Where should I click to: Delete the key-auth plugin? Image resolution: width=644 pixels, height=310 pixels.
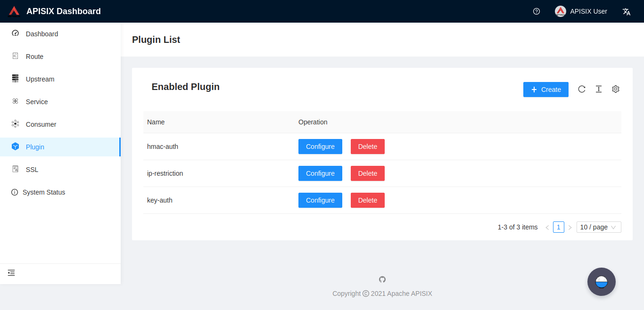367,200
